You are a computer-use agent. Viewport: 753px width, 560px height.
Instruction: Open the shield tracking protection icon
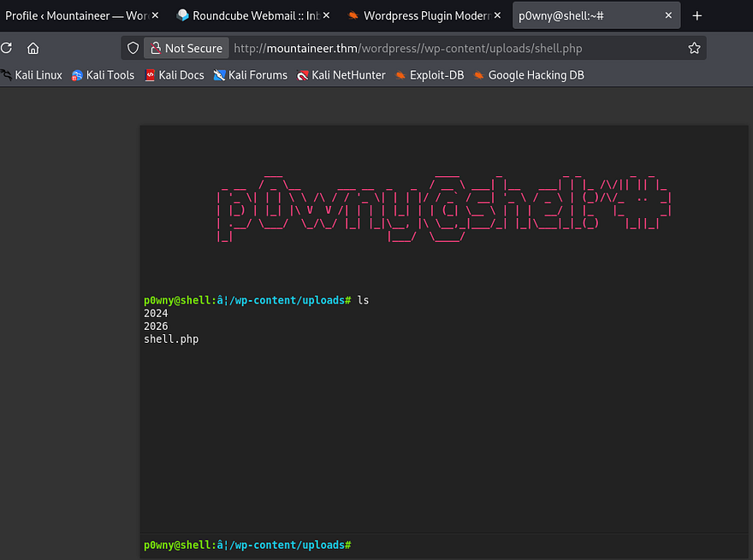[133, 49]
